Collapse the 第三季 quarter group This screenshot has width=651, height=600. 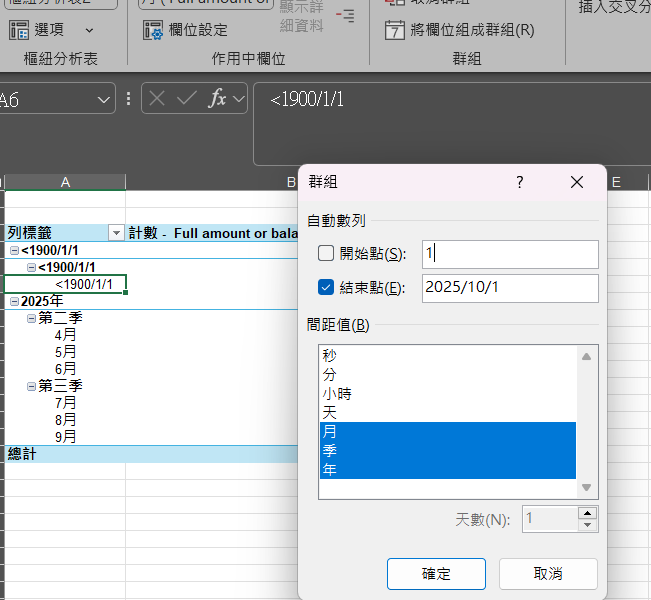31,385
